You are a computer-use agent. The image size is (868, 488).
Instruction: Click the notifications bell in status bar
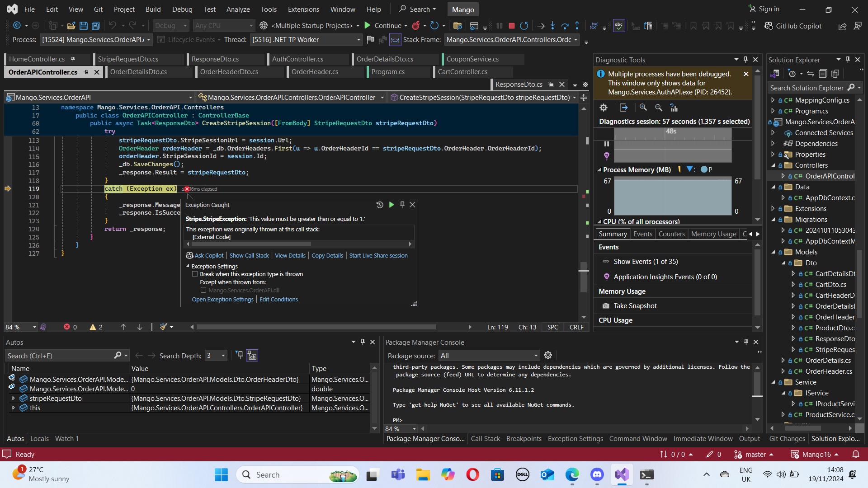[x=856, y=454]
